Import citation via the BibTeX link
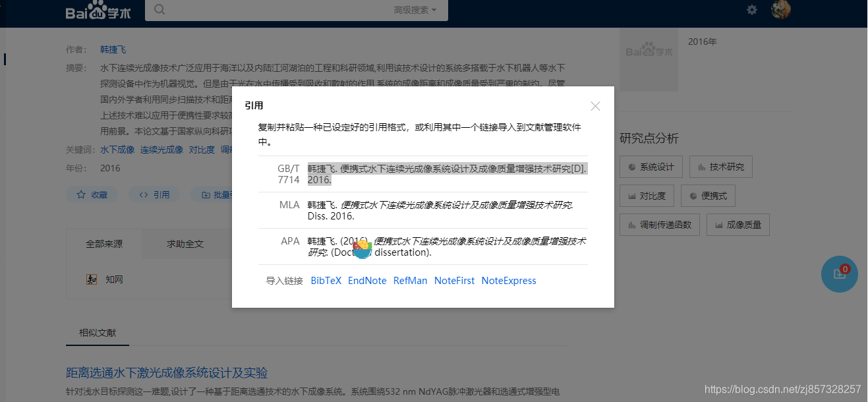 tap(326, 280)
